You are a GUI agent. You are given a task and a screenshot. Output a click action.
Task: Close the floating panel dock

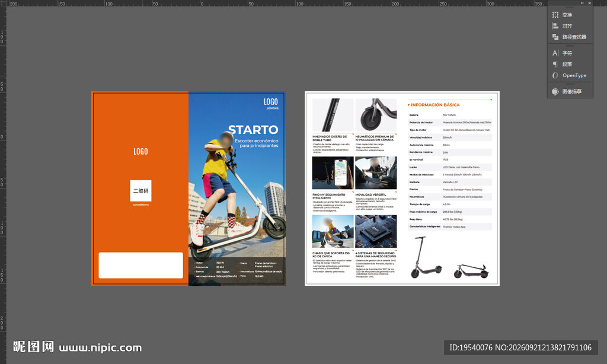590,3
